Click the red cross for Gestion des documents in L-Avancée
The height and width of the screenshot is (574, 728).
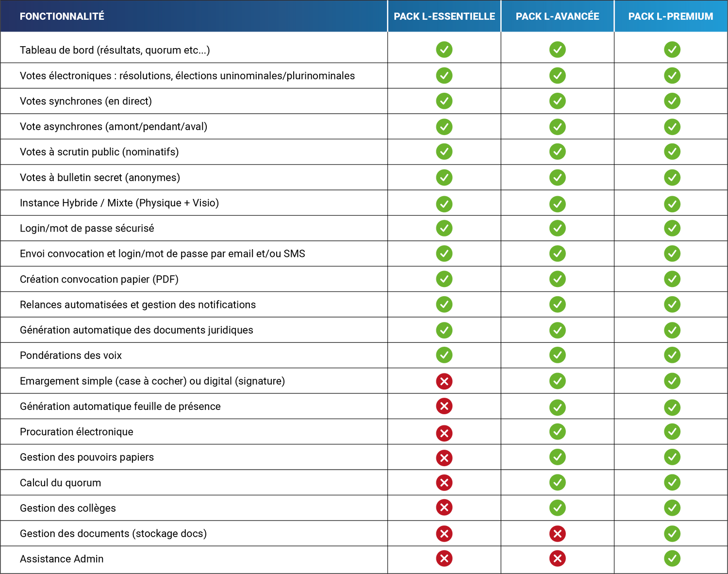click(x=557, y=534)
